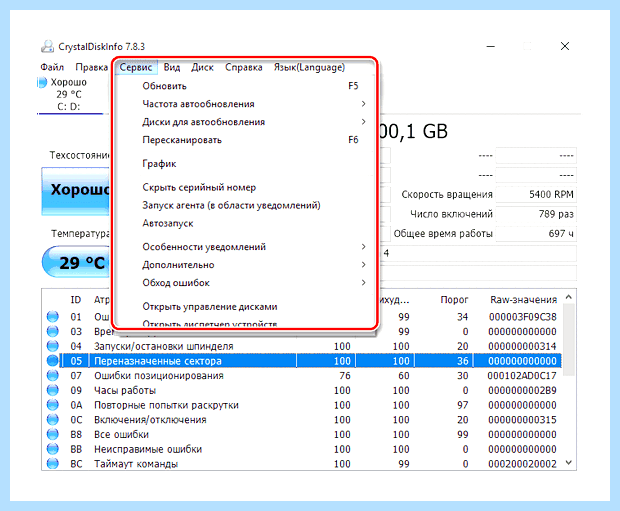Minimize the CrystalDiskInfo window

point(491,46)
